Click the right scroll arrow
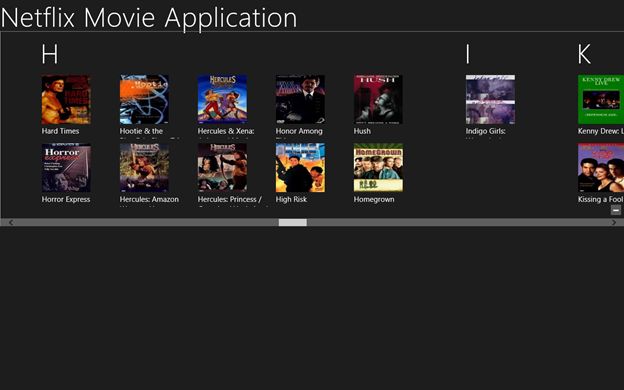Image resolution: width=624 pixels, height=390 pixels. 614,222
